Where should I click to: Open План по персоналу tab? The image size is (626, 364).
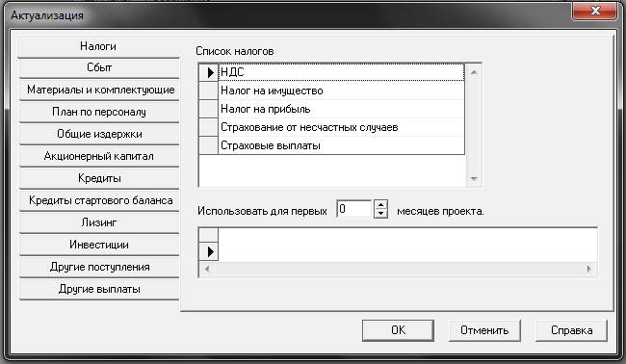pos(99,112)
